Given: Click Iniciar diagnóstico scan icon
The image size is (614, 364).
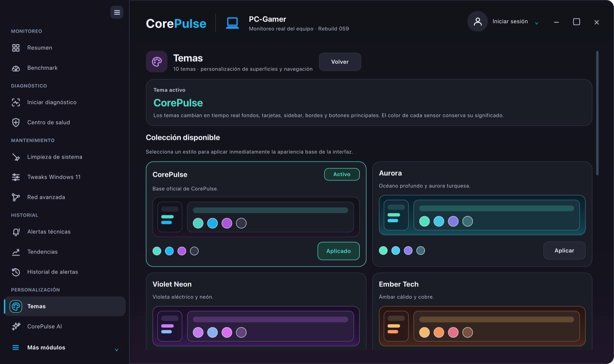Looking at the screenshot, I should click(x=16, y=102).
